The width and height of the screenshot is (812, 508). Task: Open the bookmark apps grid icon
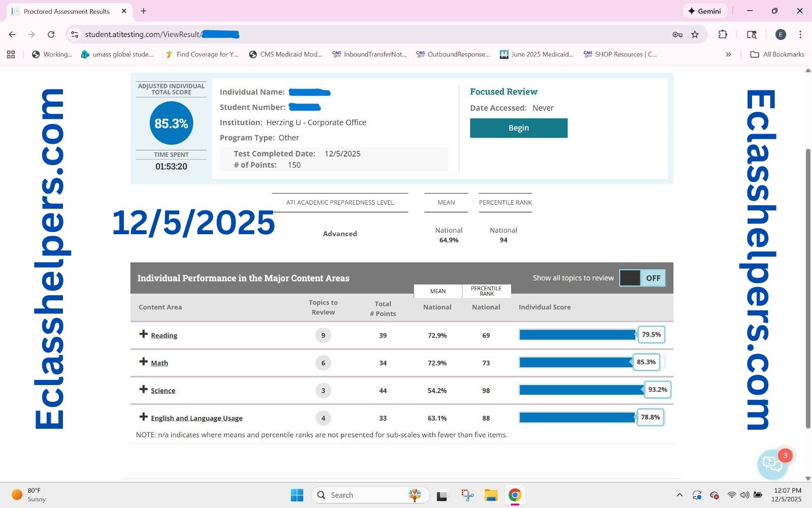(x=11, y=54)
